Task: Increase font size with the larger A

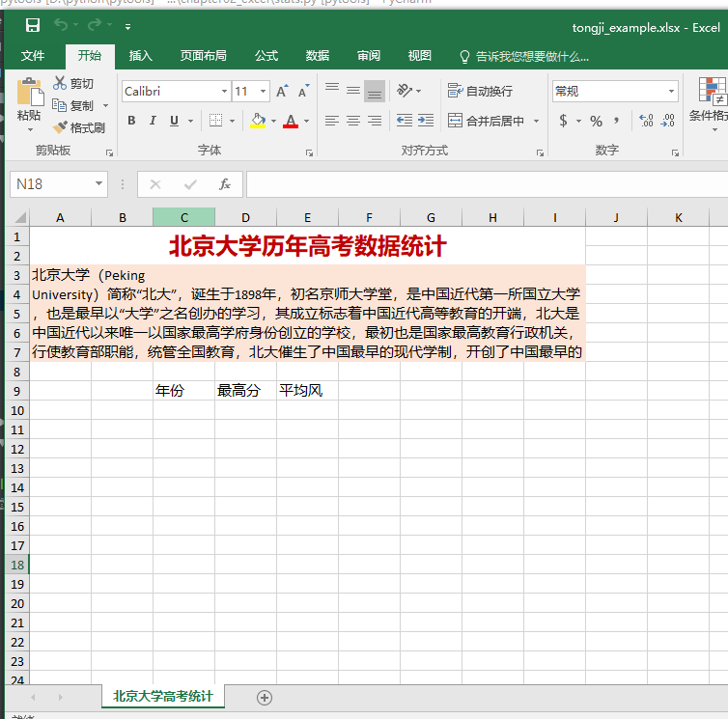Action: pos(282,91)
